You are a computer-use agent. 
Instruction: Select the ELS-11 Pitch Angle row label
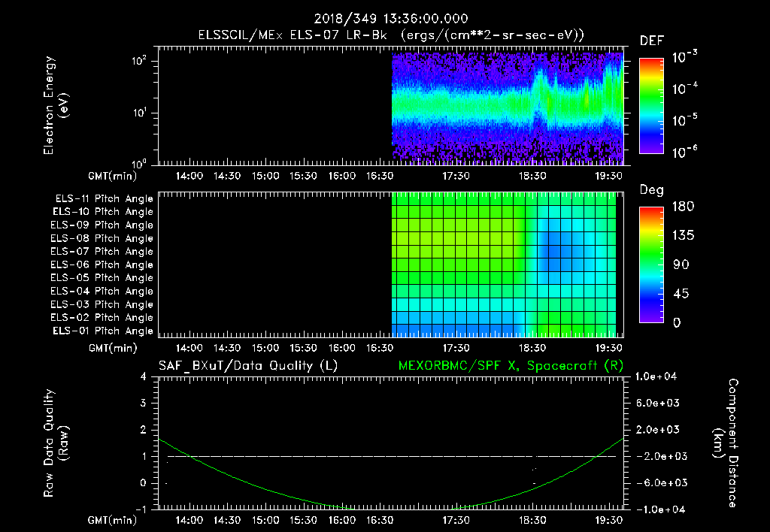coord(104,199)
